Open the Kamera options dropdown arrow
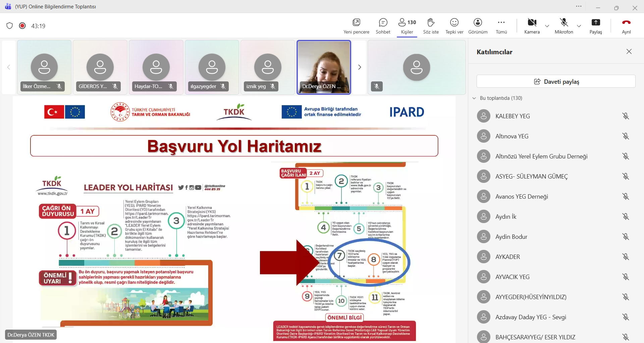Viewport: 644px width, 343px height. 547,26
